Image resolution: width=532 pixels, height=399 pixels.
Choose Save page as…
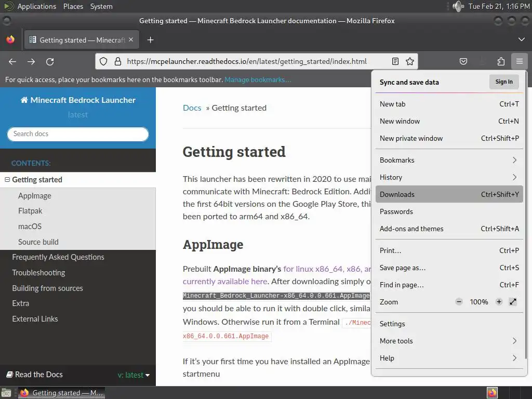[449, 268]
